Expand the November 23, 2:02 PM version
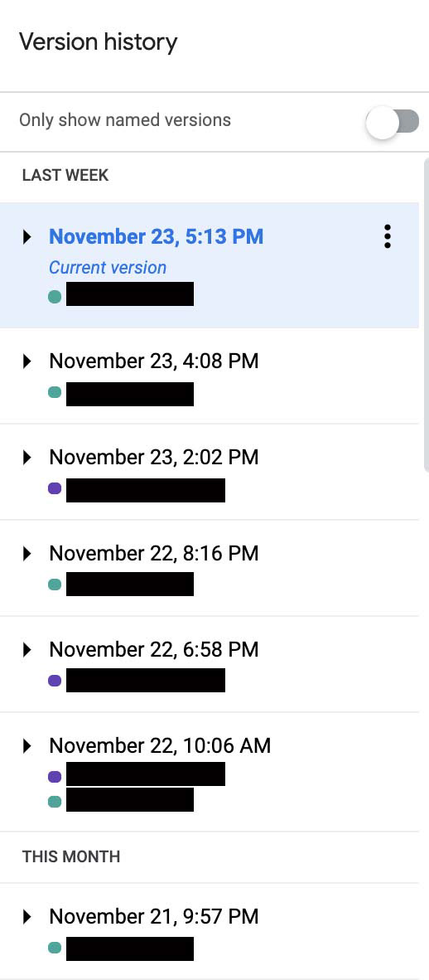Viewport: 429px width, 980px height. (x=27, y=458)
